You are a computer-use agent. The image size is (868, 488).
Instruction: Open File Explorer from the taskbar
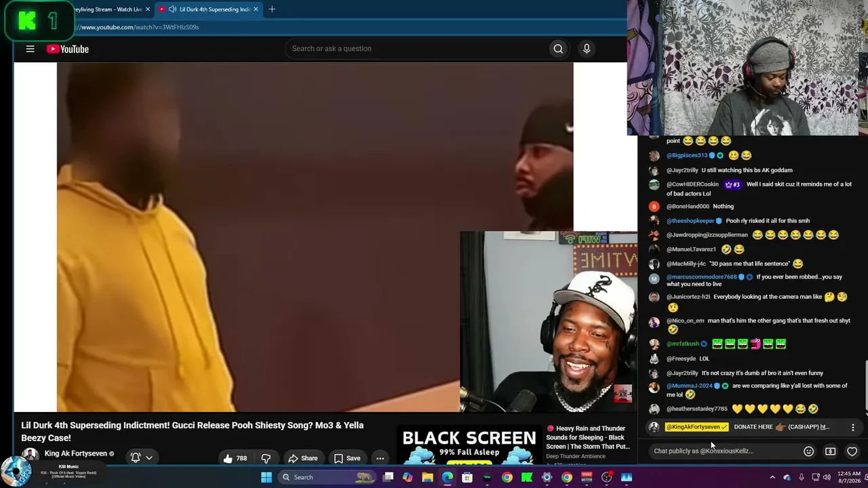click(x=427, y=477)
